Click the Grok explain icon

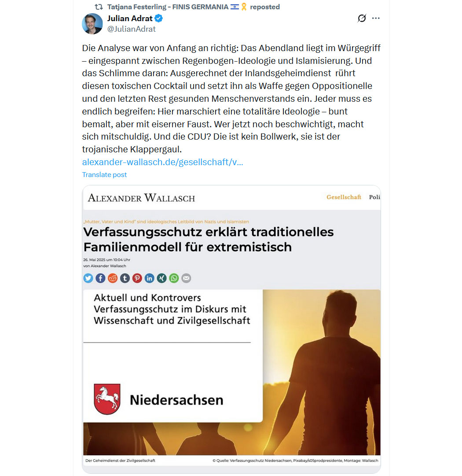click(x=362, y=18)
